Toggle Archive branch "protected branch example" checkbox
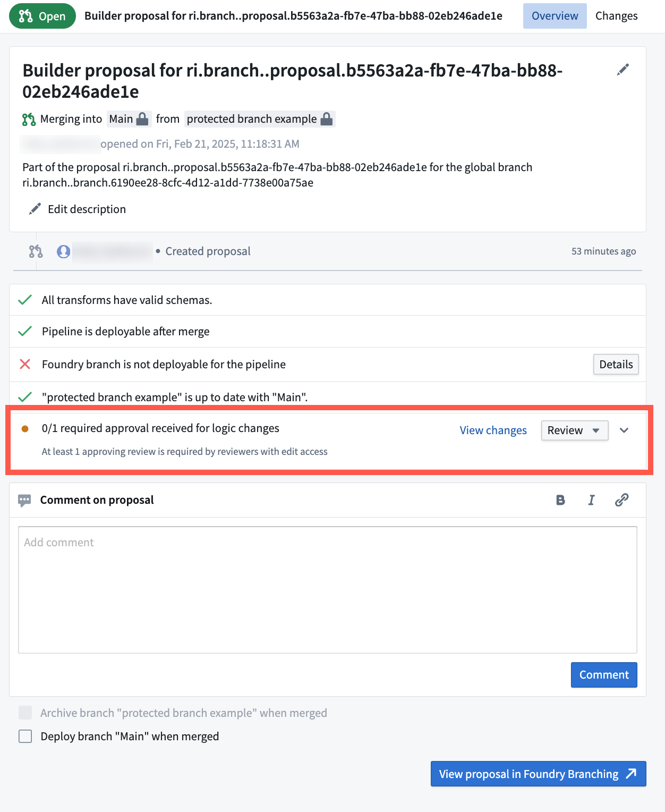This screenshot has width=665, height=812. 25,713
